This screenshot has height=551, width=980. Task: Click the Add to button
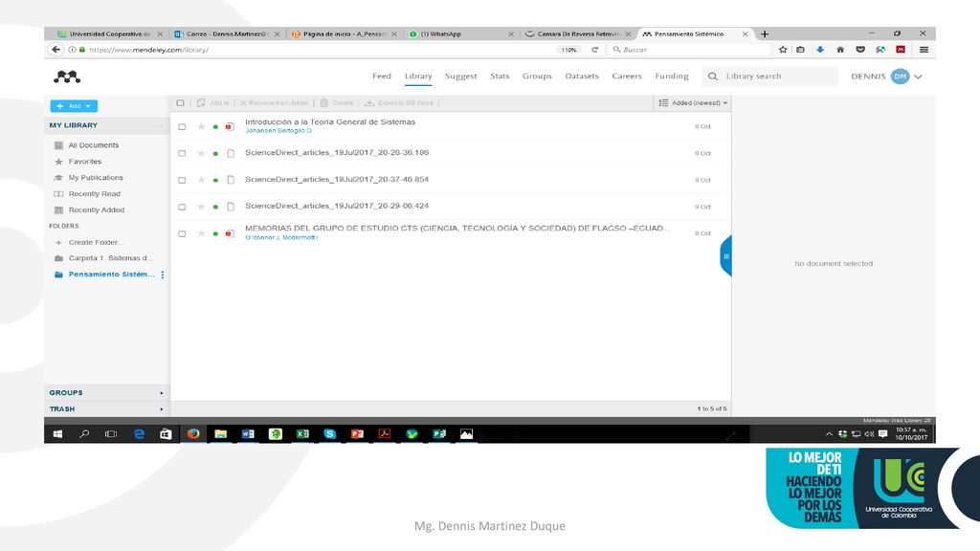tap(213, 103)
